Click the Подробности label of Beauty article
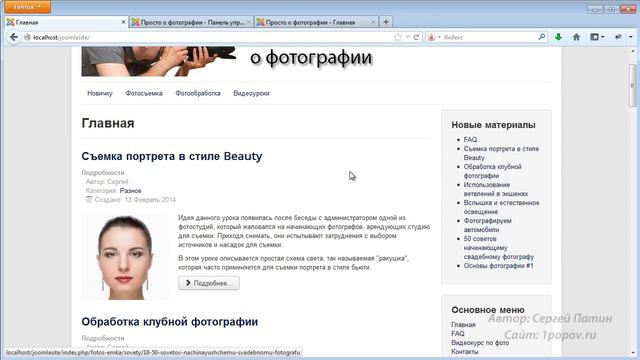 tap(103, 173)
